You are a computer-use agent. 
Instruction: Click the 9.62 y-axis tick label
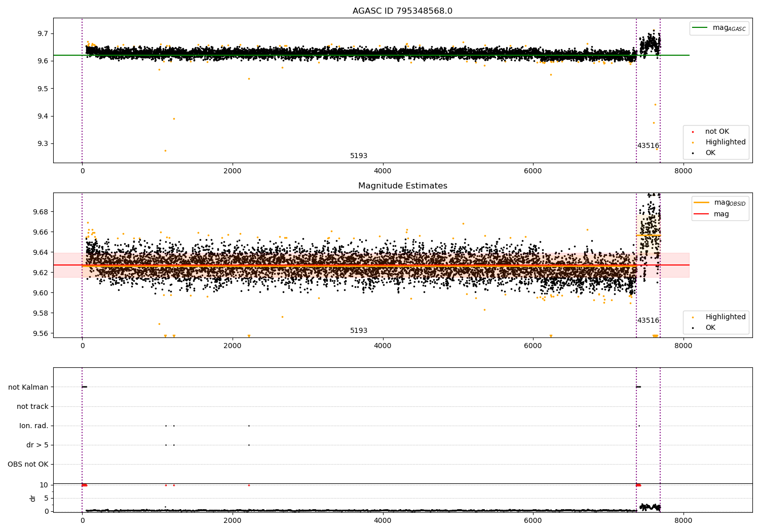pyautogui.click(x=41, y=273)
